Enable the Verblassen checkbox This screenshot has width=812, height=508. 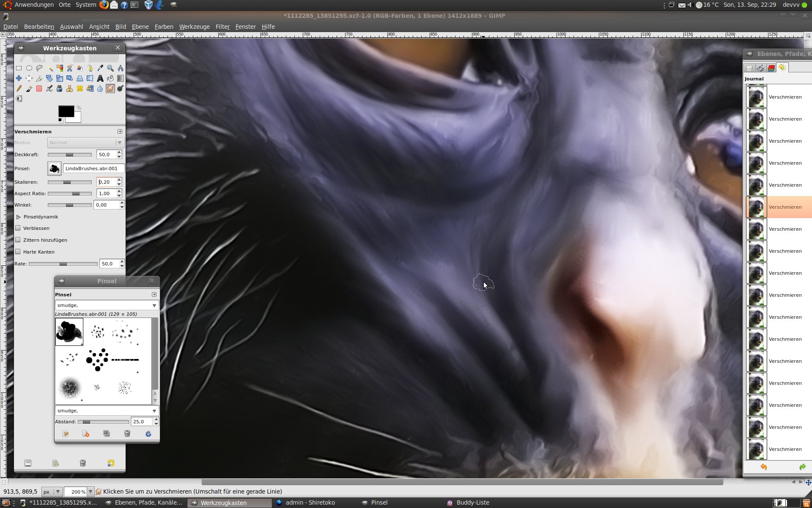click(x=18, y=228)
